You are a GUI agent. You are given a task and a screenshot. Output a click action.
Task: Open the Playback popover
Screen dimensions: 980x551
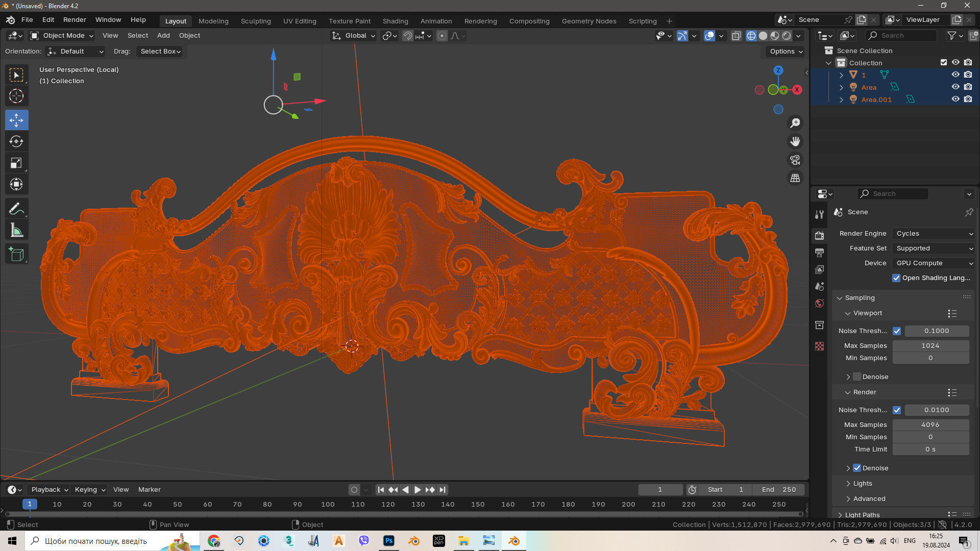(x=50, y=490)
